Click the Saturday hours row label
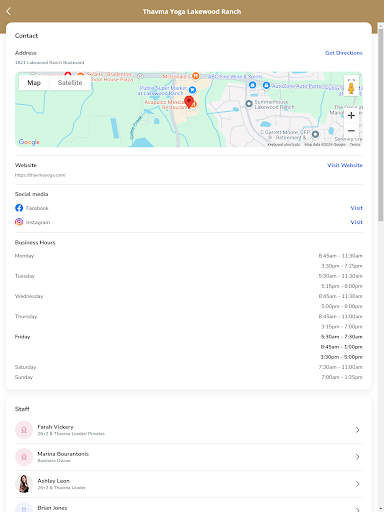 pyautogui.click(x=25, y=367)
